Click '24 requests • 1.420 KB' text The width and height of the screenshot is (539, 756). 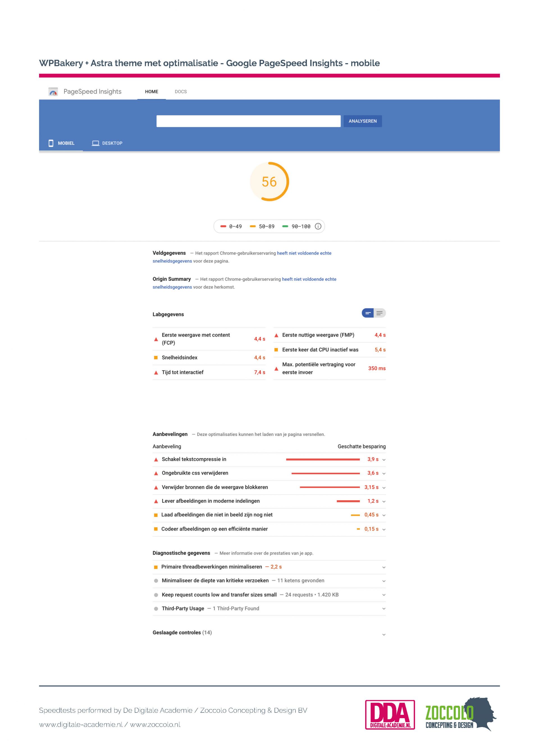(312, 595)
